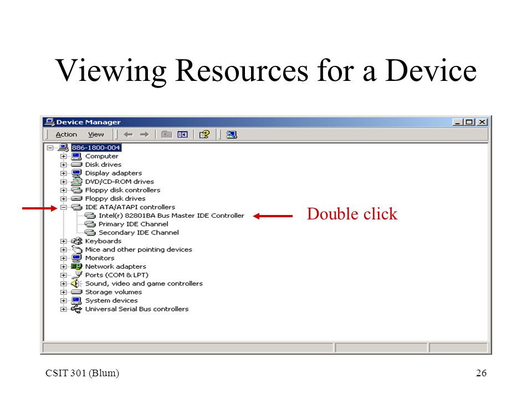Select the Monitors label
Viewport: 532px width, 399px height.
point(100,258)
